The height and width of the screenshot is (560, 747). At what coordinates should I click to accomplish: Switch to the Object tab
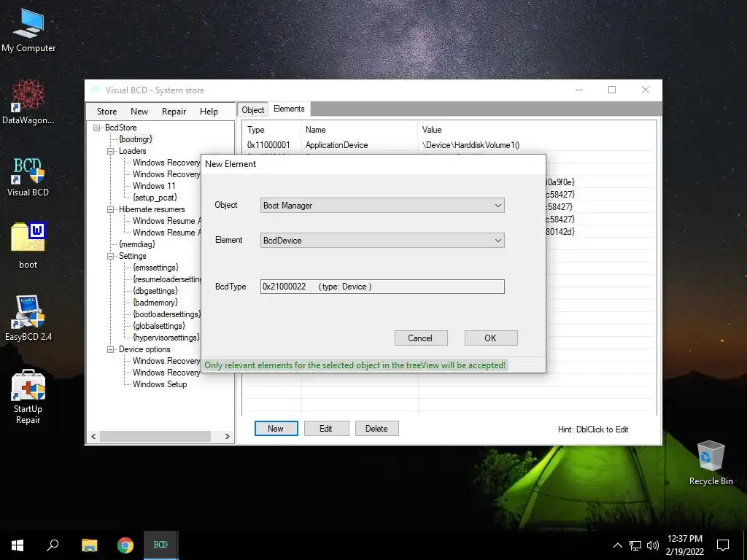252,110
